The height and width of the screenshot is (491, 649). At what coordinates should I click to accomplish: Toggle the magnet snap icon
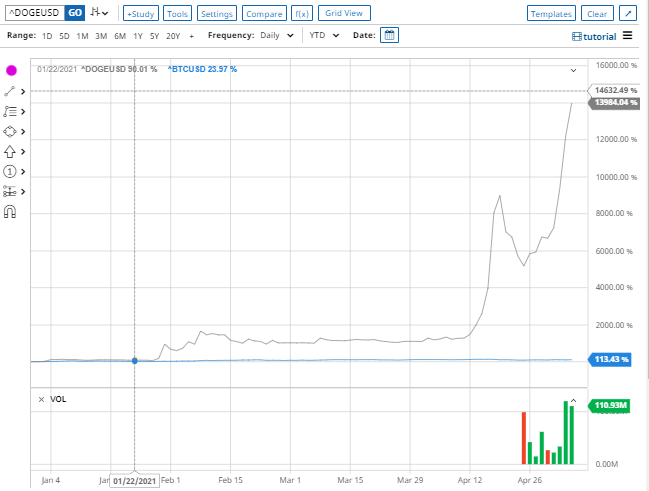coord(10,212)
